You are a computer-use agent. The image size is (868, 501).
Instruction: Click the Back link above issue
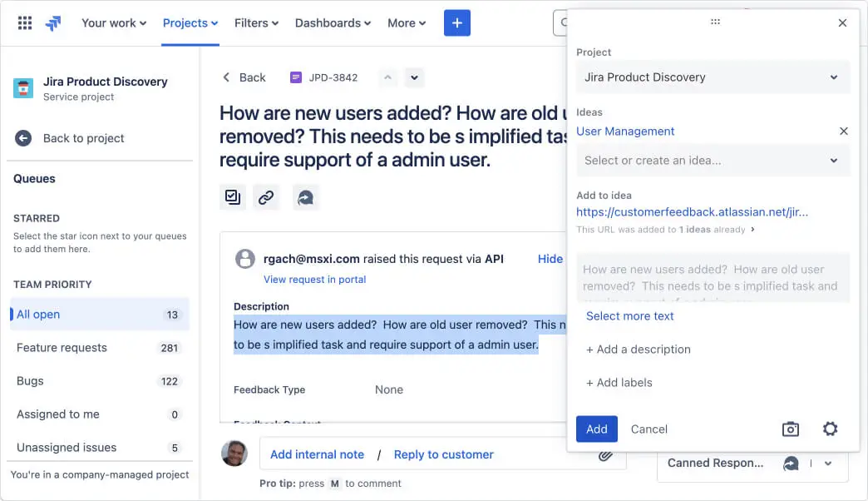pyautogui.click(x=244, y=77)
